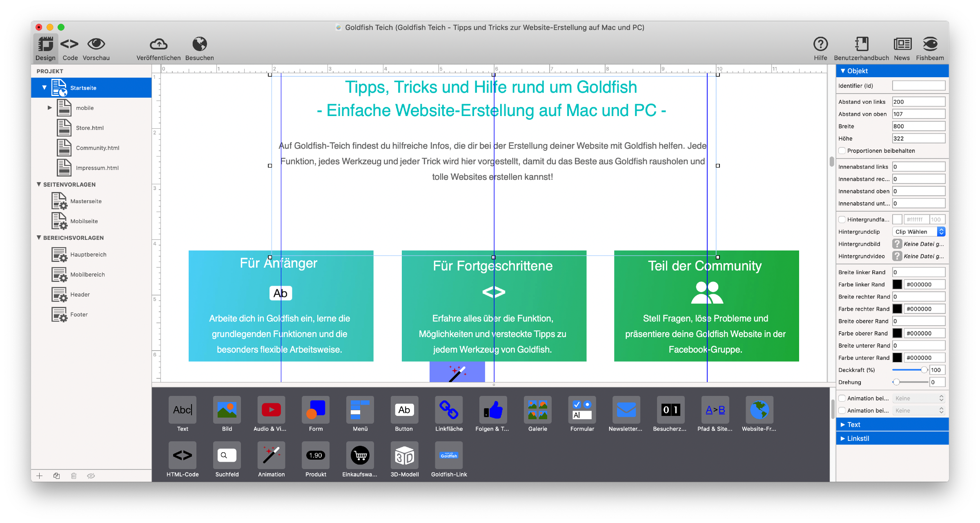Select the Website-Frame element tool

point(759,414)
